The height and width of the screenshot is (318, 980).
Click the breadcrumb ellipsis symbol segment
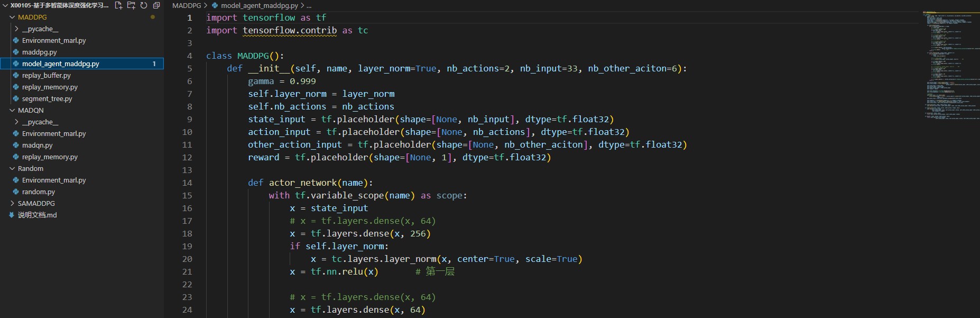[x=309, y=5]
